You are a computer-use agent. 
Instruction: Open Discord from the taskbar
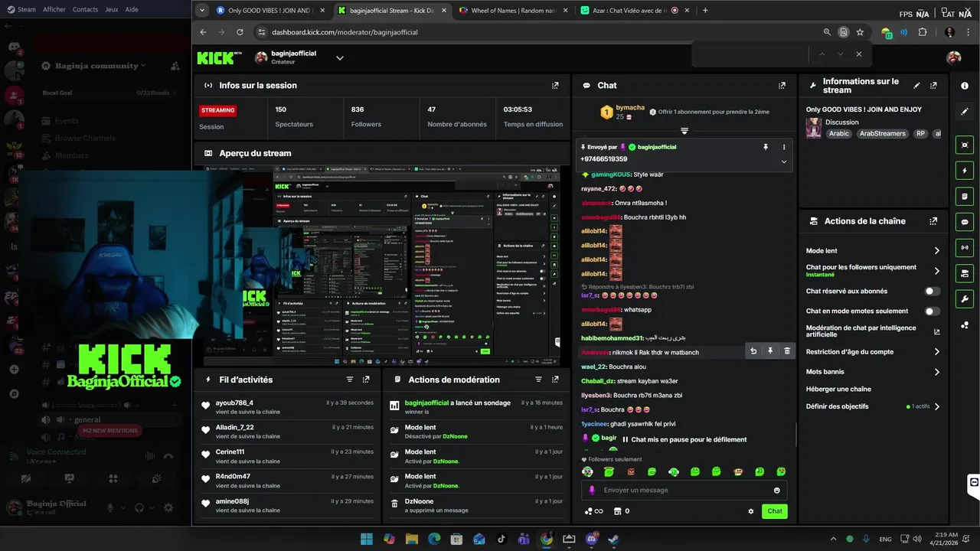pyautogui.click(x=590, y=539)
